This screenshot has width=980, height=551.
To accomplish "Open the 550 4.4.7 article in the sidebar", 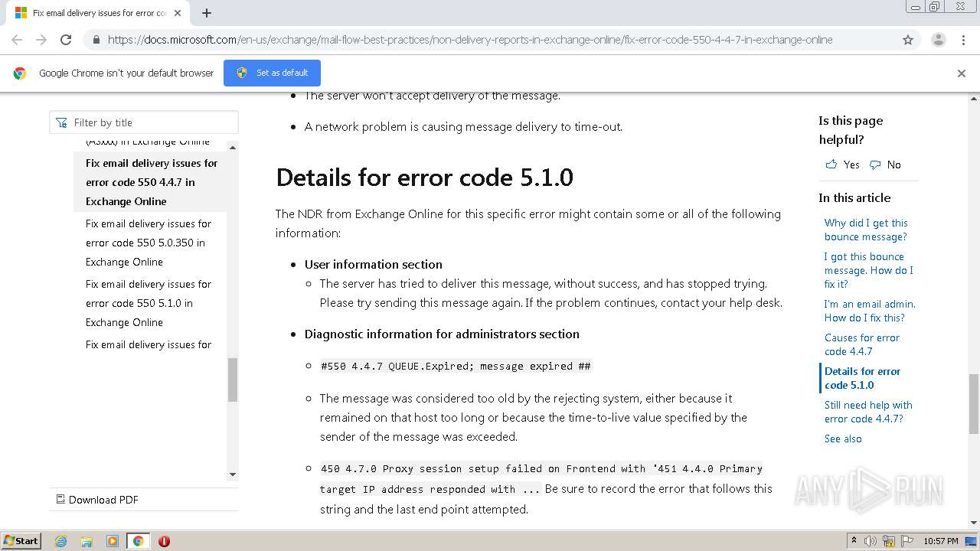I will (152, 182).
